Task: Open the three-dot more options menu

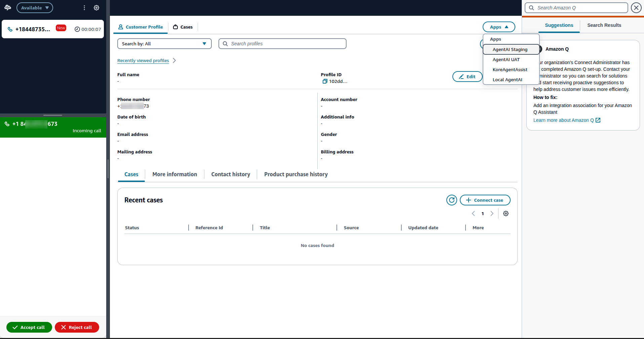Action: [84, 8]
